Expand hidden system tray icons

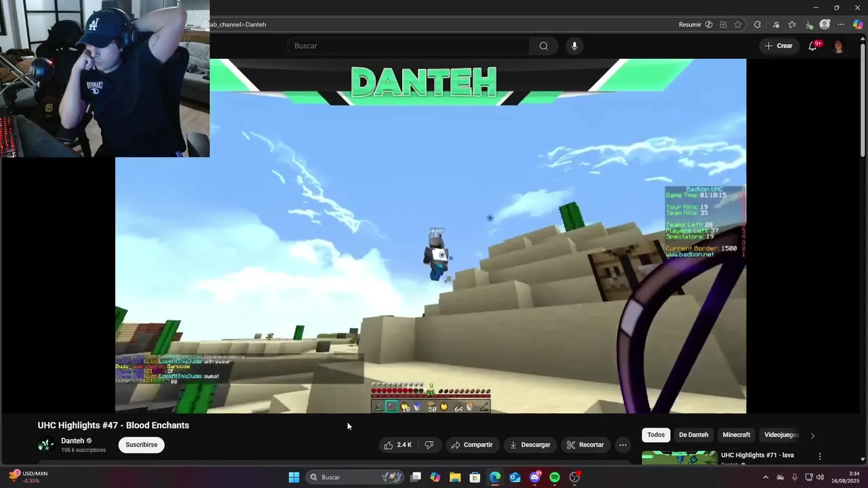click(x=766, y=477)
